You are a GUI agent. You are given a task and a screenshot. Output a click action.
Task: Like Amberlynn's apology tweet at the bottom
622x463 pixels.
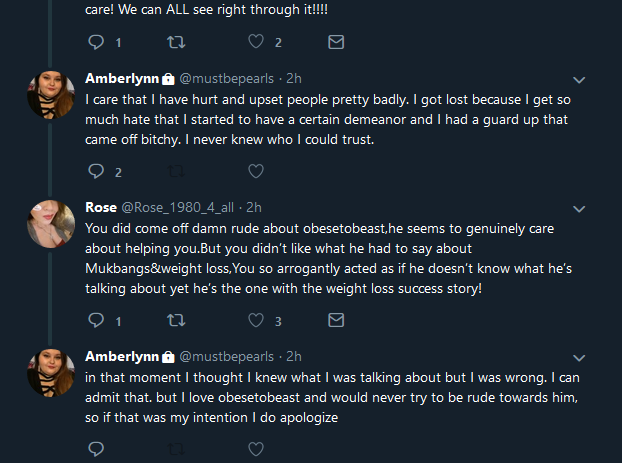pyautogui.click(x=256, y=449)
